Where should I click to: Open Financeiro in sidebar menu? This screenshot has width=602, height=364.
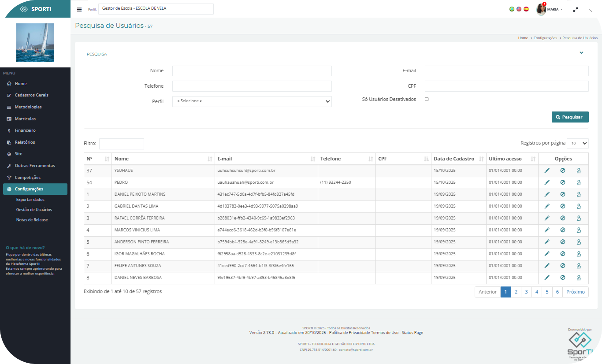(25, 130)
